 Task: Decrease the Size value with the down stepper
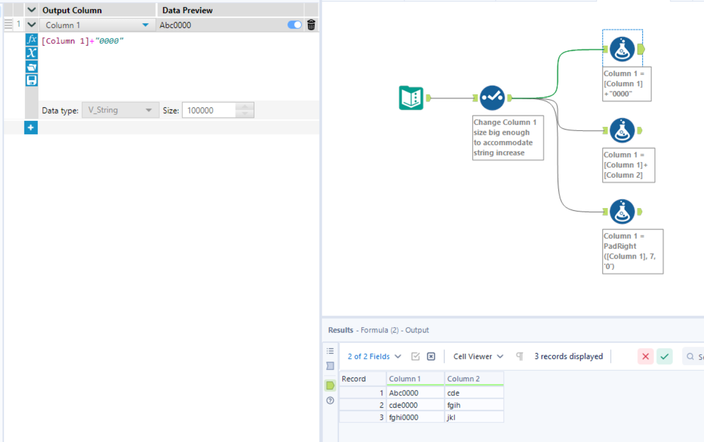click(245, 114)
